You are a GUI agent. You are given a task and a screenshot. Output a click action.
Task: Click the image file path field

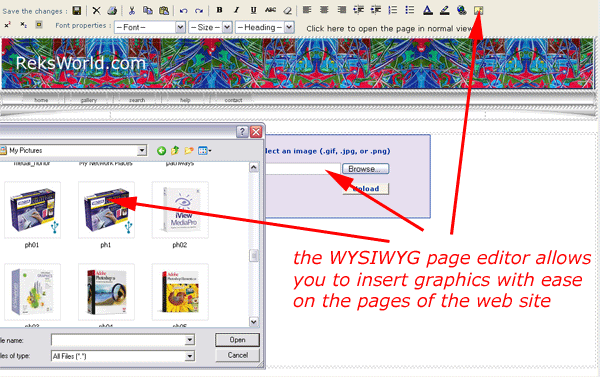[x=302, y=169]
